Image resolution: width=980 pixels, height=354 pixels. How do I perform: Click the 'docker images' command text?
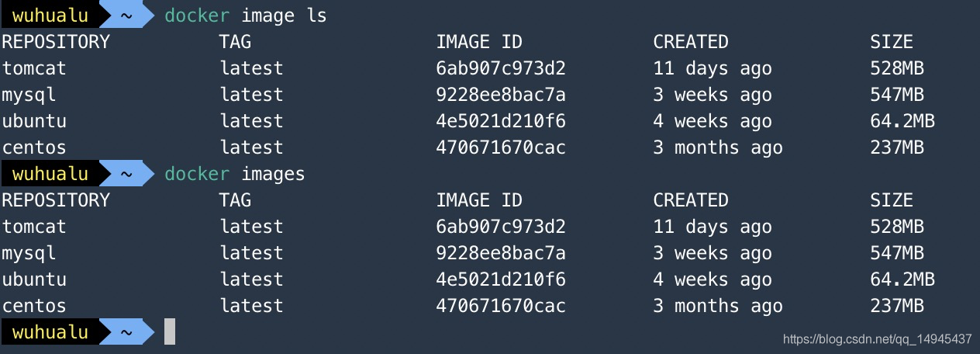tap(234, 174)
